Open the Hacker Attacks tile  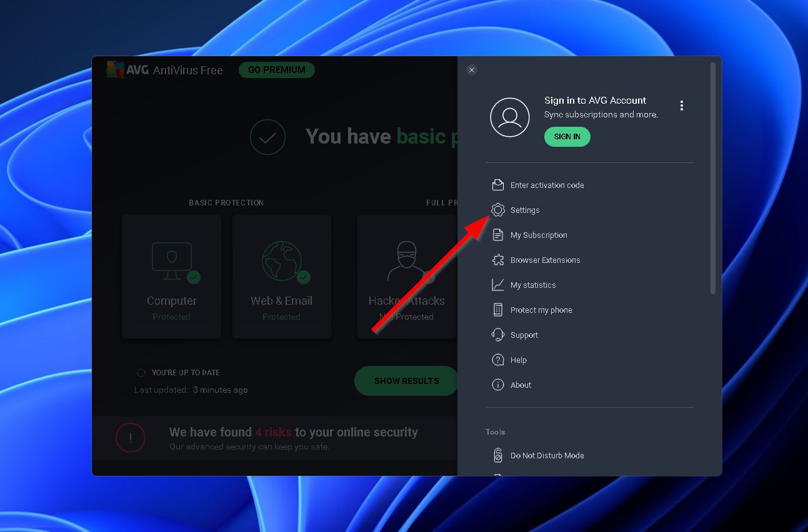tap(407, 277)
